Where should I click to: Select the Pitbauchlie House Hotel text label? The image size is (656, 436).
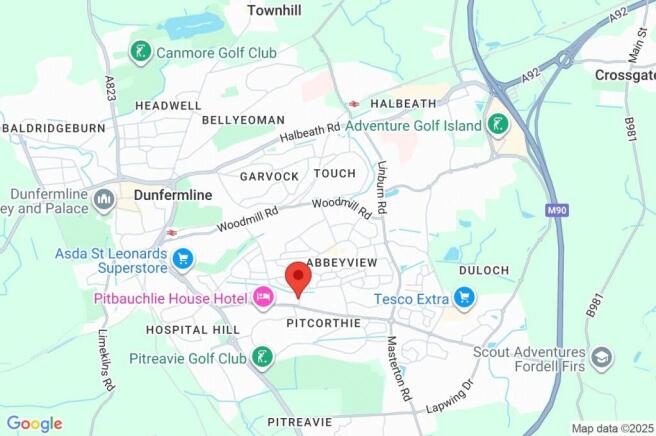coord(170,299)
